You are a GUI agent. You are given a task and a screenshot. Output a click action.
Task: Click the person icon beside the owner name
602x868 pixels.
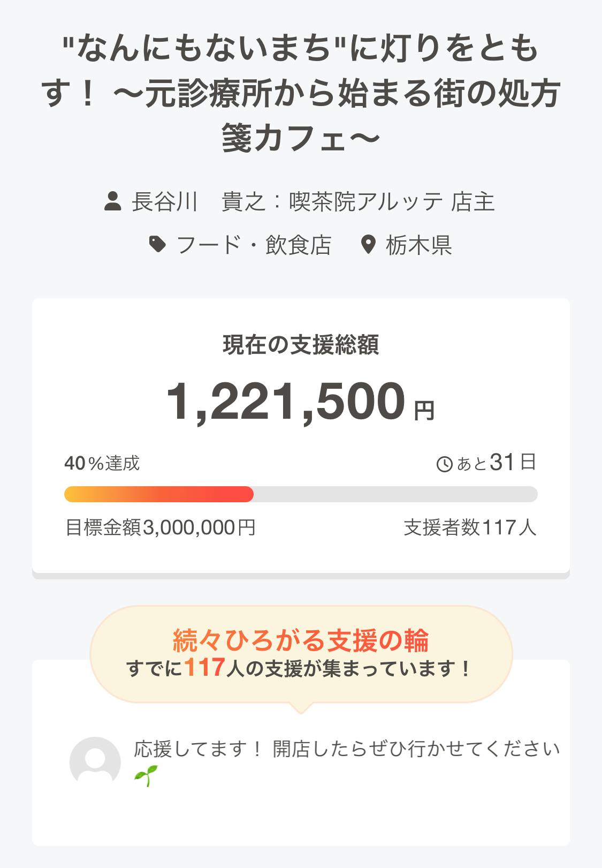click(x=112, y=202)
